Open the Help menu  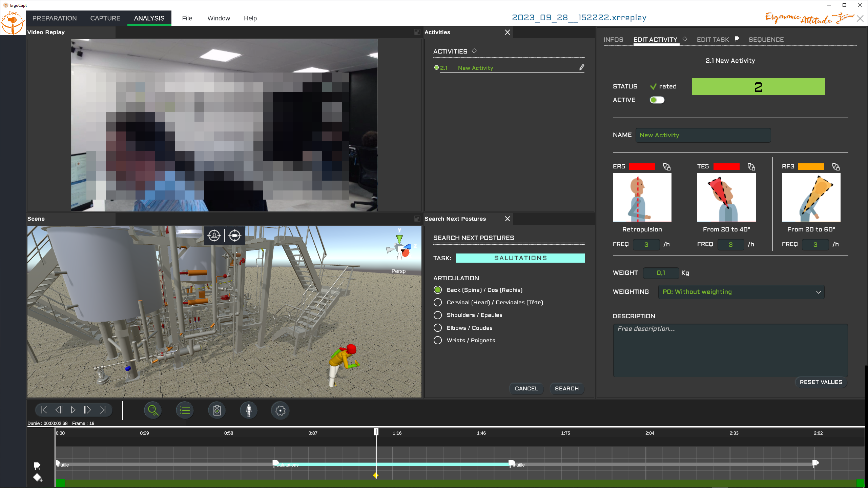[250, 18]
